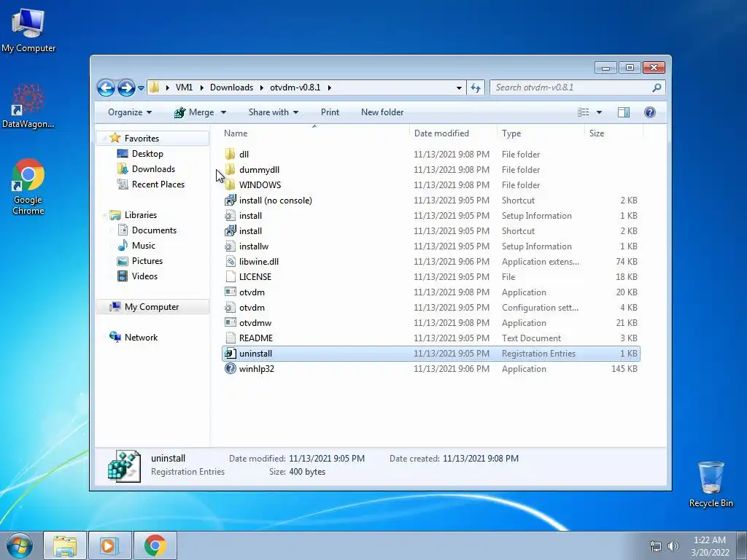Open the Google Chrome desktop shortcut
Screen dimensions: 747x560
coord(28,187)
